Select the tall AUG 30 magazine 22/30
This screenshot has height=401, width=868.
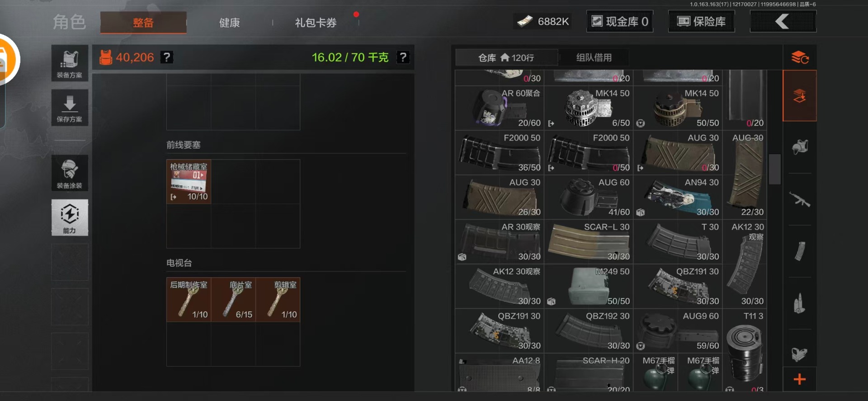[x=745, y=175]
